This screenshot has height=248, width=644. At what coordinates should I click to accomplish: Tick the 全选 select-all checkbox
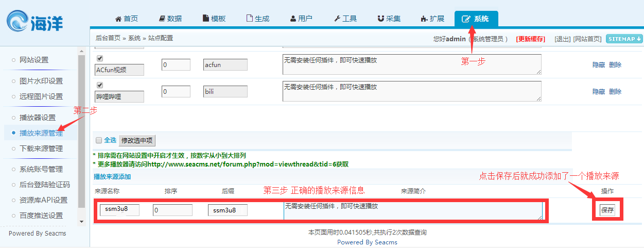(x=99, y=140)
